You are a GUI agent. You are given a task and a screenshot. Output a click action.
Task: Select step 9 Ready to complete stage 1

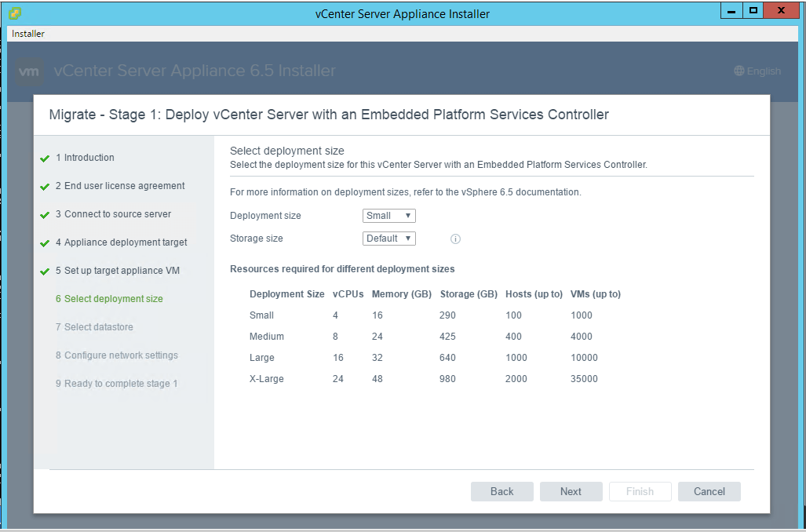coord(117,384)
